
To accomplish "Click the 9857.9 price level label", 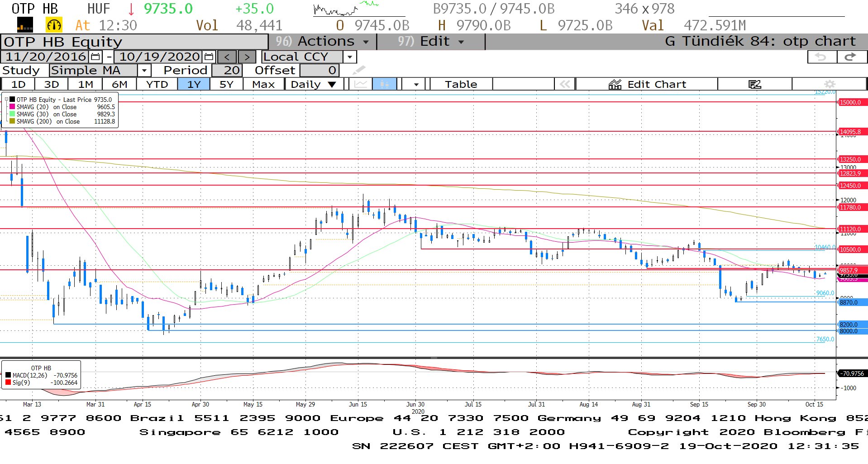I will click(853, 270).
